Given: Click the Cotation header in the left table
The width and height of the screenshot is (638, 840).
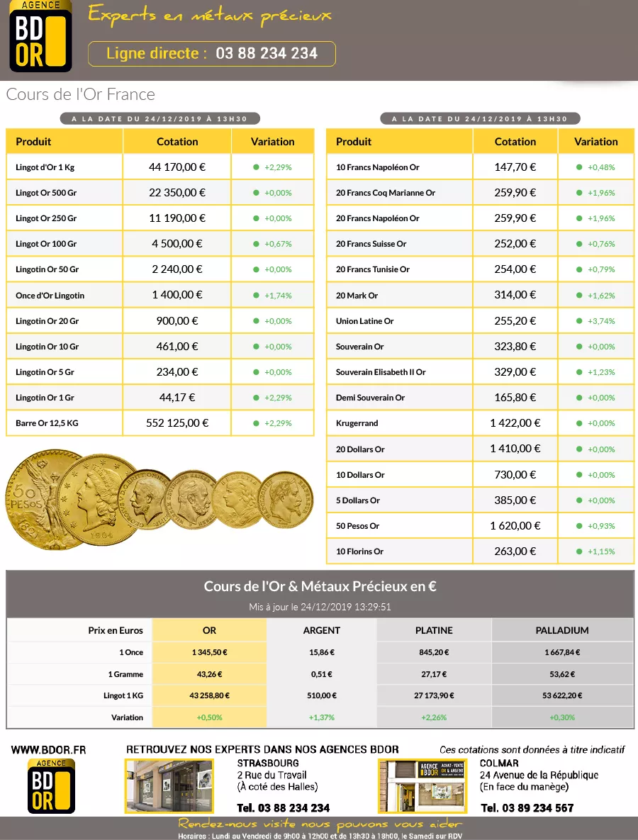Looking at the screenshot, I should coord(177,142).
